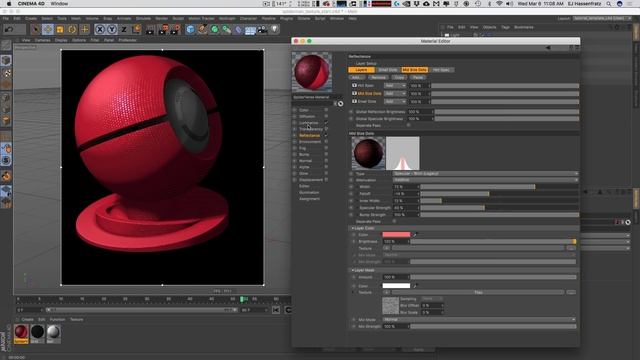
Task: Enable the Bump channel checkbox
Action: [326, 155]
